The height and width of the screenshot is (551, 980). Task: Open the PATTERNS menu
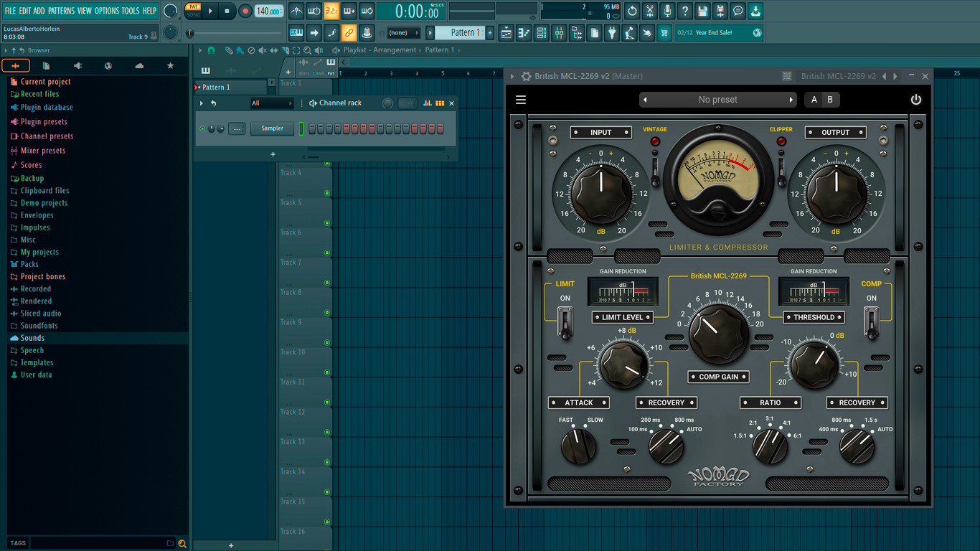click(61, 11)
